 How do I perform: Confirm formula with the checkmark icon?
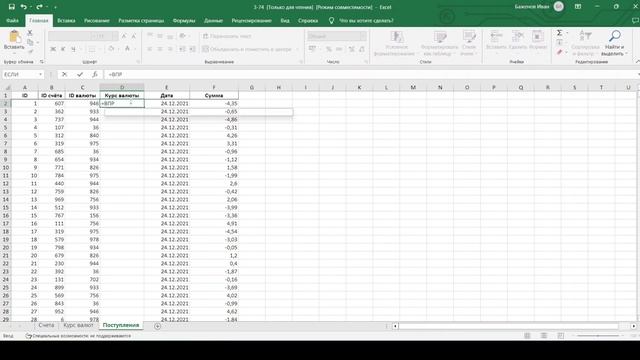click(80, 74)
